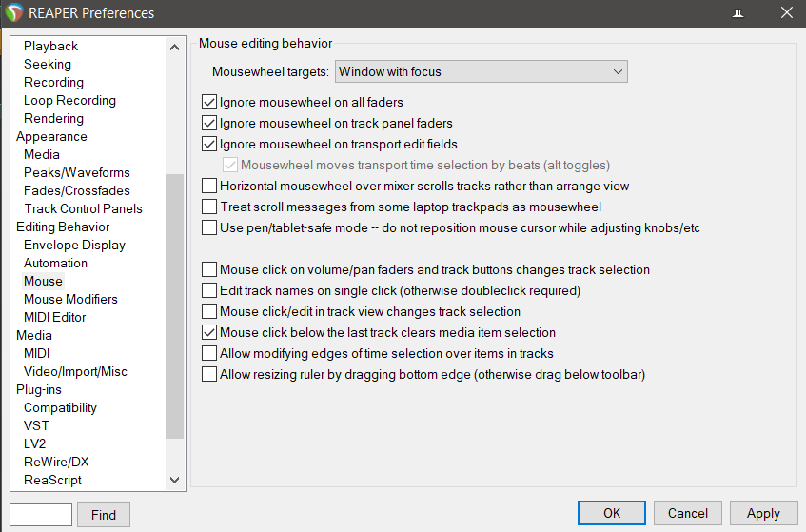Viewport: 806px width, 532px height.
Task: Select Plug-ins category in the tree
Action: (x=39, y=389)
